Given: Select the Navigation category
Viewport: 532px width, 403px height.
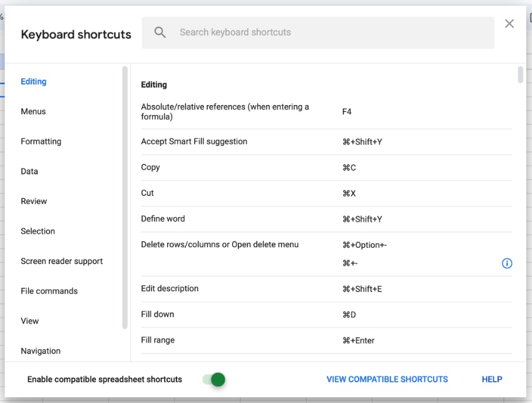Looking at the screenshot, I should (x=41, y=351).
